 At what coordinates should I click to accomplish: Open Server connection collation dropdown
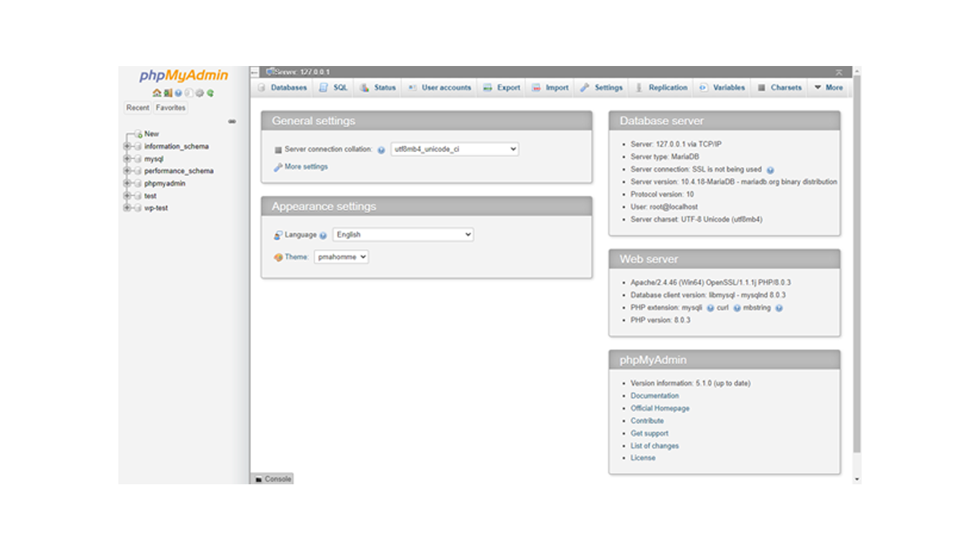coord(454,149)
